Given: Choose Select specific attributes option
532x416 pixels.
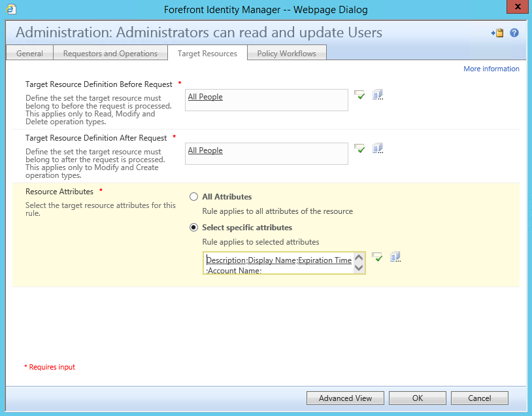Looking at the screenshot, I should 193,228.
